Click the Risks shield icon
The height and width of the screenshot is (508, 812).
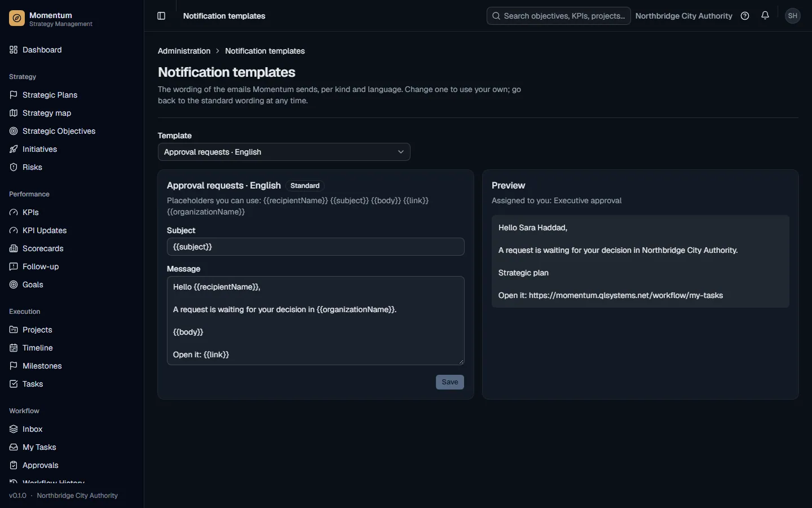tap(14, 167)
